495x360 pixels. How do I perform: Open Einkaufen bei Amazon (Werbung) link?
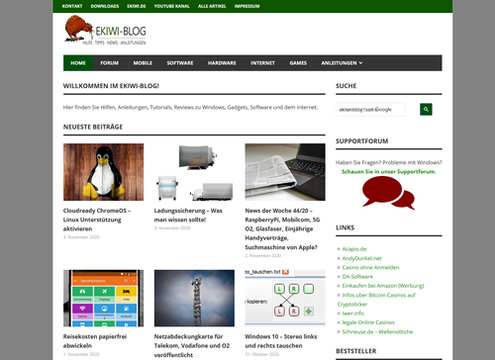(383, 286)
